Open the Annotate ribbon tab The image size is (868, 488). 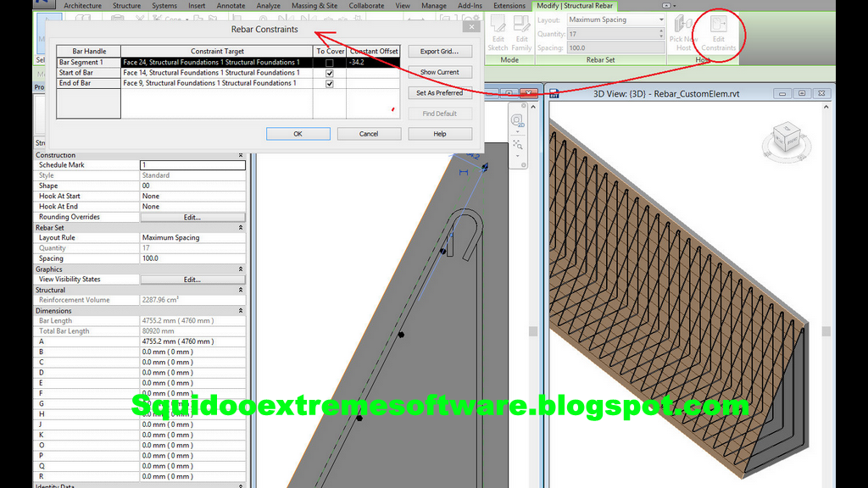(x=231, y=6)
